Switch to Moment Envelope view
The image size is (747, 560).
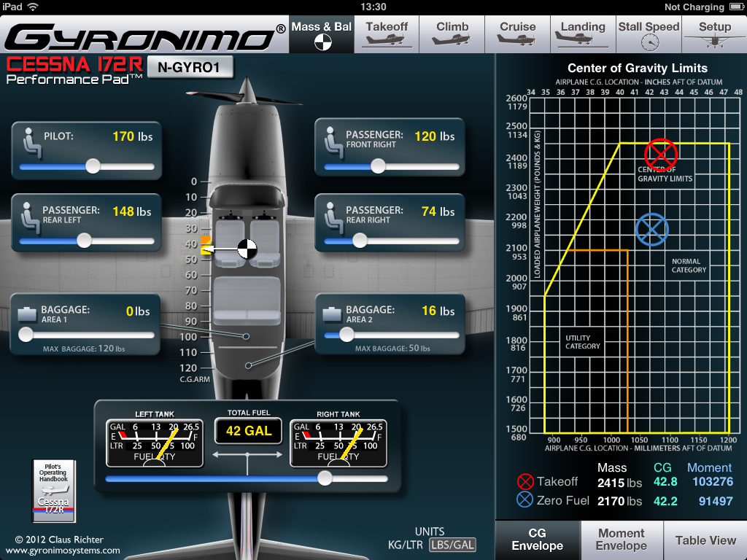point(622,540)
